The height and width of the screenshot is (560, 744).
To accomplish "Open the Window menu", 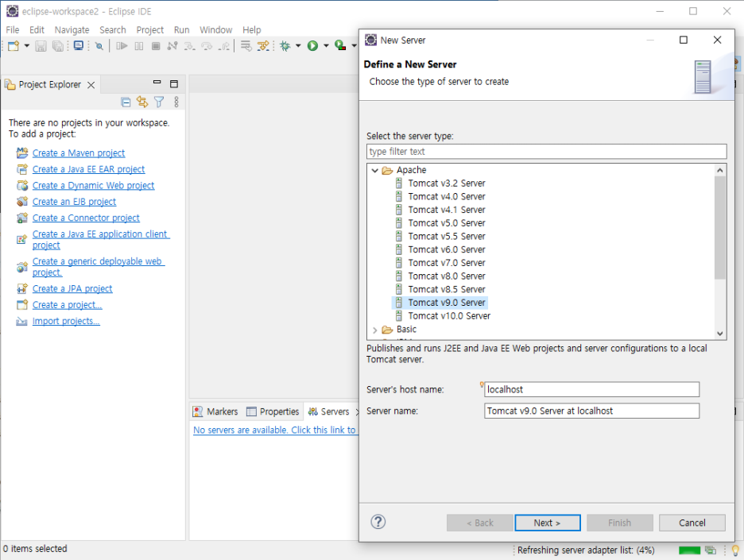I will click(x=216, y=30).
